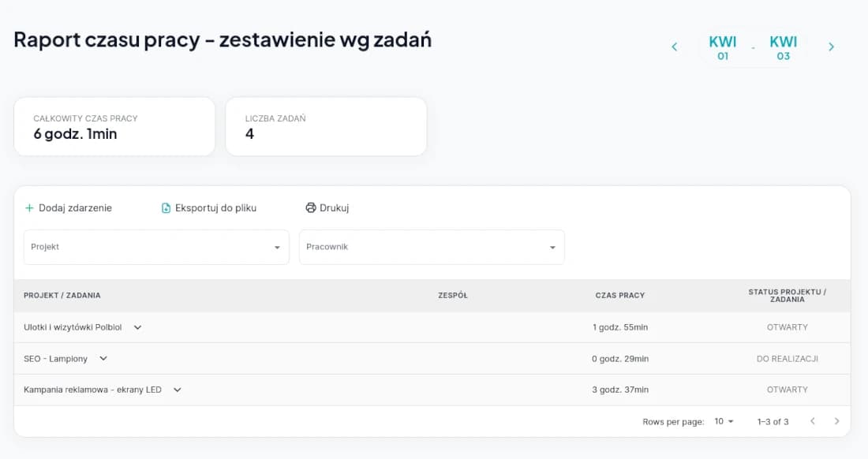Click Całkowity czas pracy summary card
Screen dimensions: 868x459
pyautogui.click(x=114, y=127)
